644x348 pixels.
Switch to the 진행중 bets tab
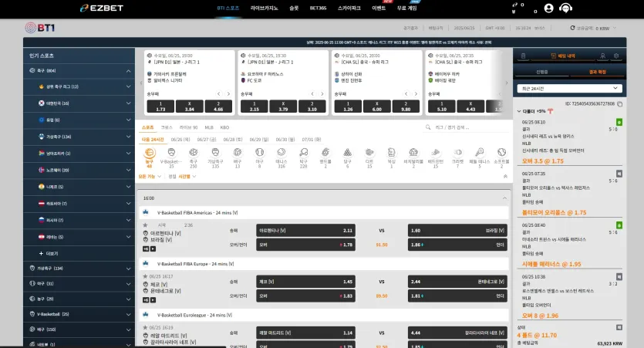pos(541,72)
